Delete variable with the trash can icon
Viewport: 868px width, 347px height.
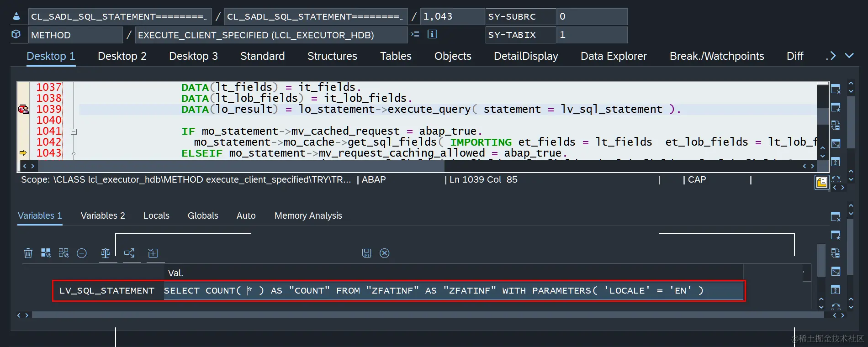click(x=28, y=253)
